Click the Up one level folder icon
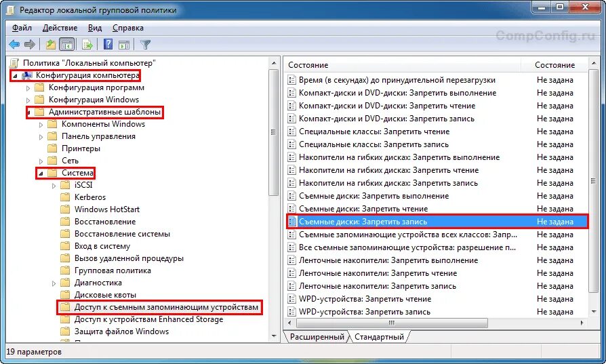The height and width of the screenshot is (364, 606). [51, 45]
